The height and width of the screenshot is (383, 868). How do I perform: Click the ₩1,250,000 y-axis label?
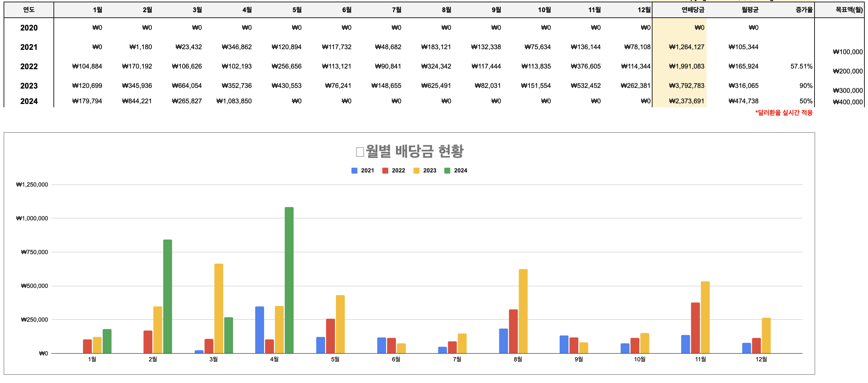point(32,185)
